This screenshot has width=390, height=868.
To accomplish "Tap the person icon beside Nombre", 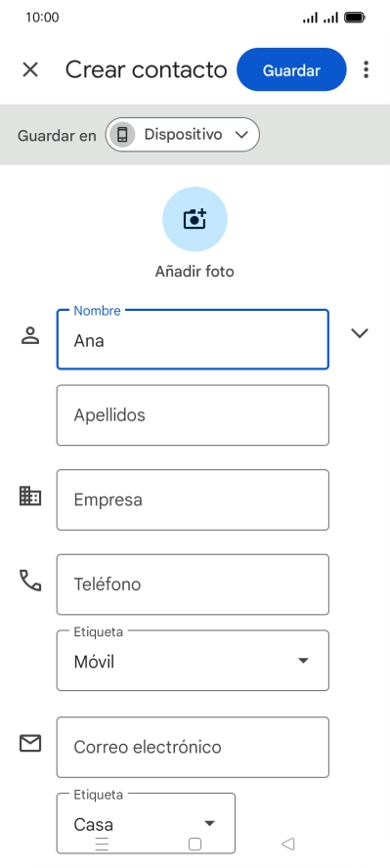I will pyautogui.click(x=30, y=335).
